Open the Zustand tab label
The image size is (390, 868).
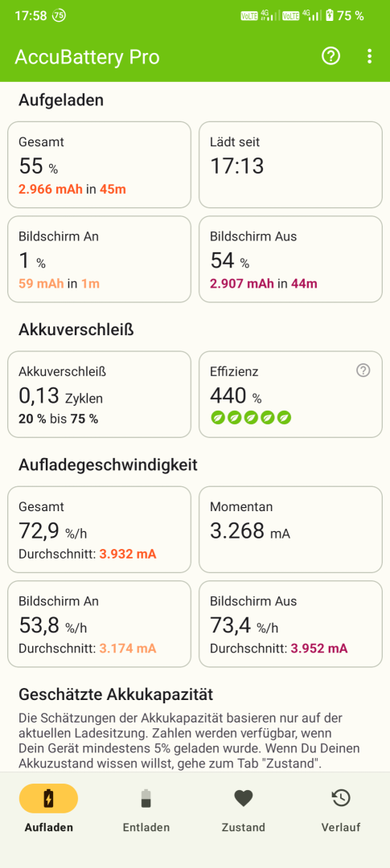pyautogui.click(x=243, y=828)
